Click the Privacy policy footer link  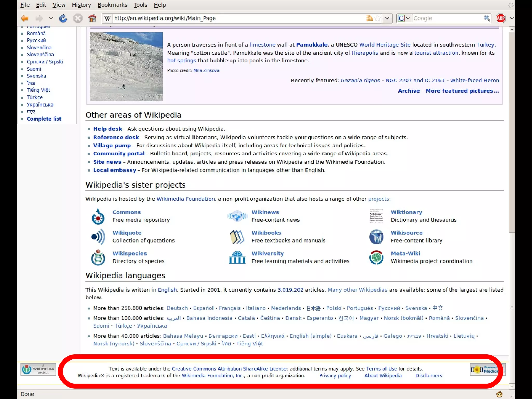[x=335, y=376]
